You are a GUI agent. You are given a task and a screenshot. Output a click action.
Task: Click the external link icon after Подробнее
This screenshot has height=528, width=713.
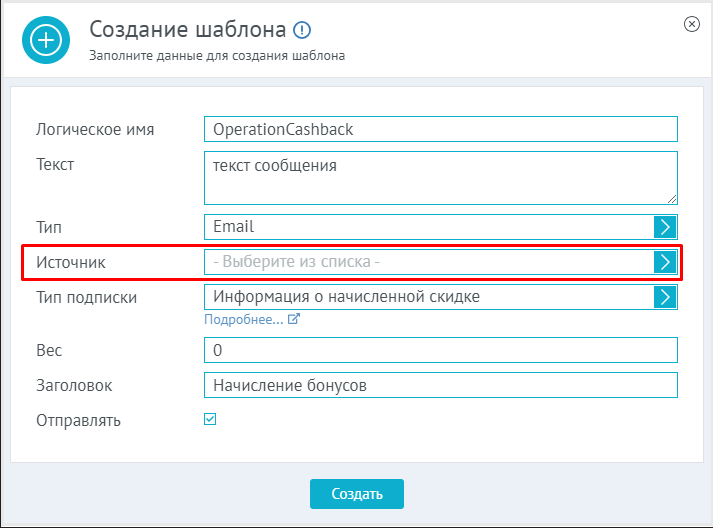(x=294, y=319)
